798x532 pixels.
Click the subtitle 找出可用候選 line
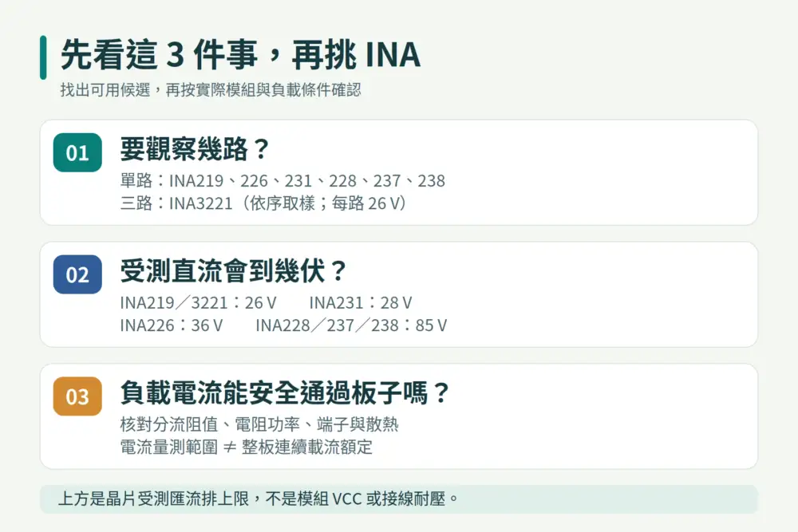211,90
